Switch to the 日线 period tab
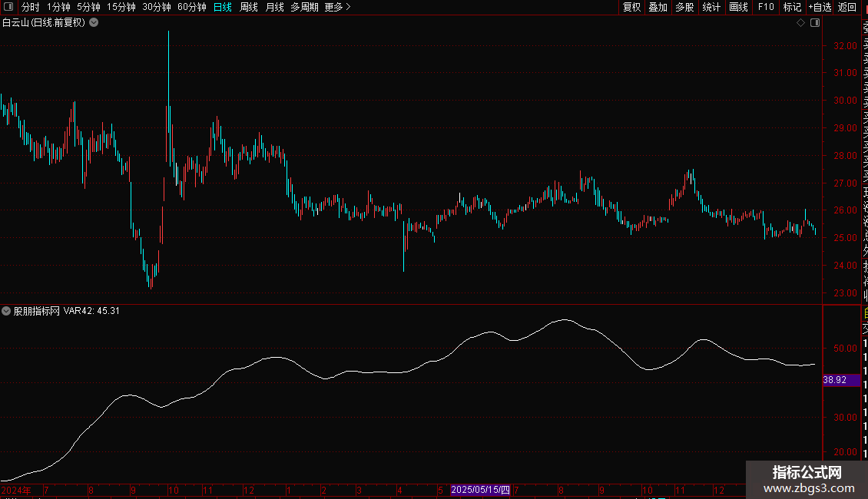This screenshot has width=868, height=499. (223, 7)
